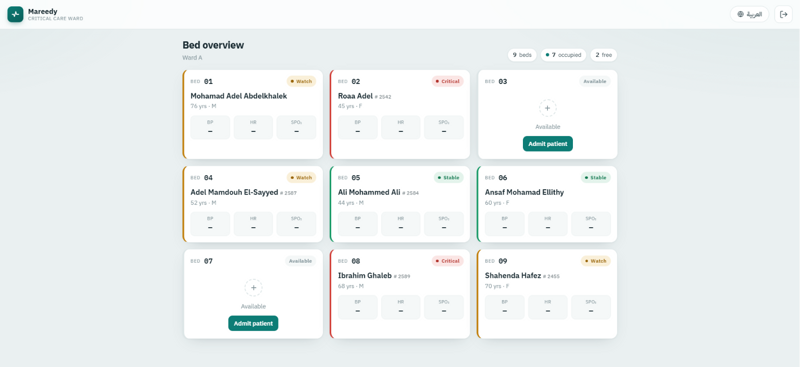
Task: Click the Watch status badge on Bed 09
Action: click(x=596, y=261)
